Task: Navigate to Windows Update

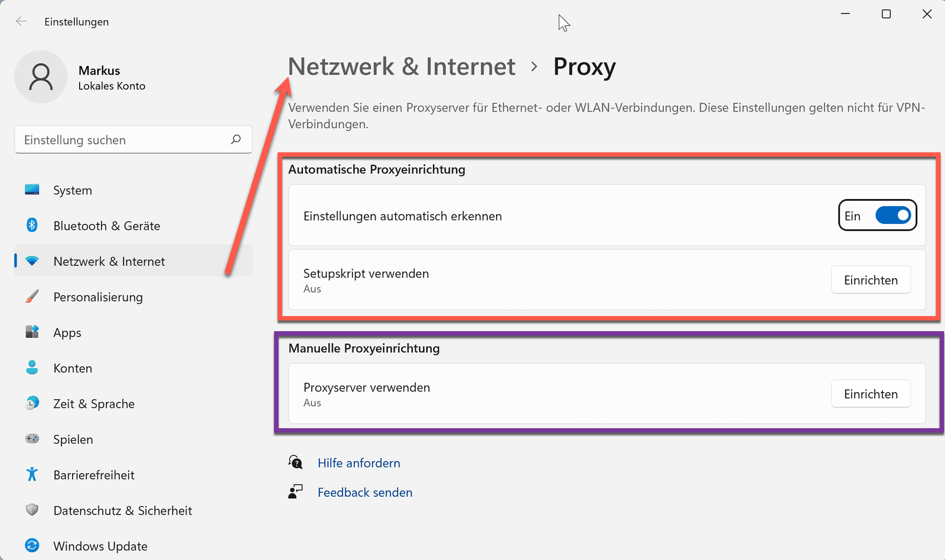Action: pyautogui.click(x=100, y=546)
